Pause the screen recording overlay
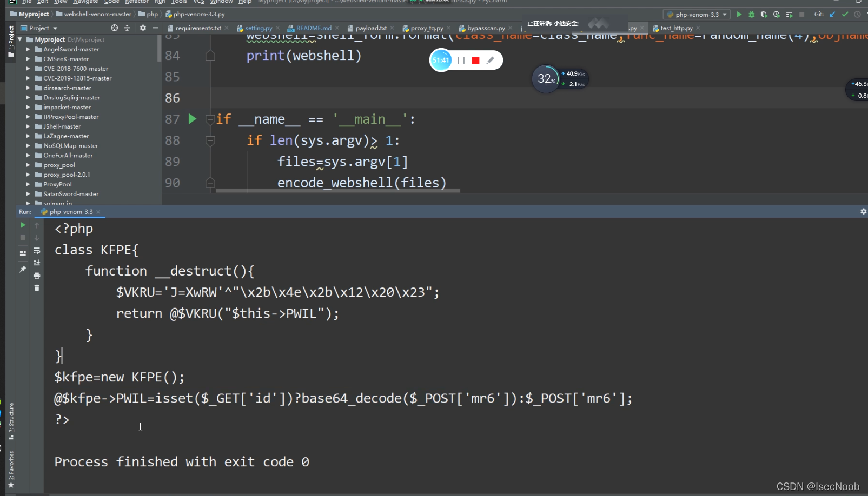The image size is (868, 496). point(461,61)
